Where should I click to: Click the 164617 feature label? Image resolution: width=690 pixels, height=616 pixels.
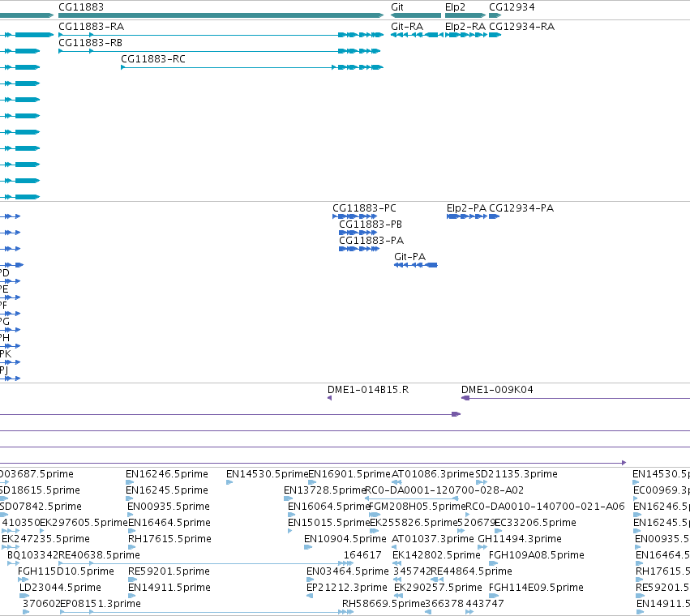click(x=362, y=555)
